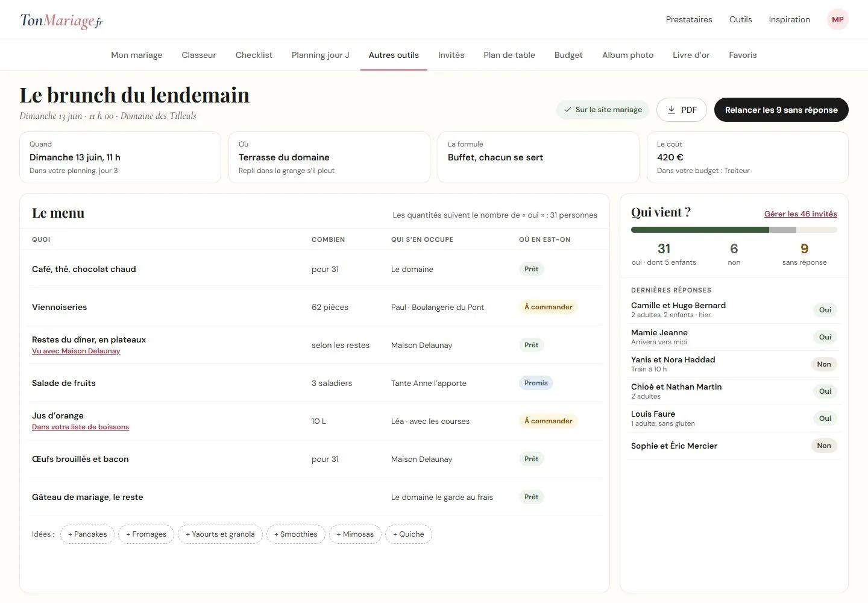Open Gérer les 46 invités link

pos(800,214)
